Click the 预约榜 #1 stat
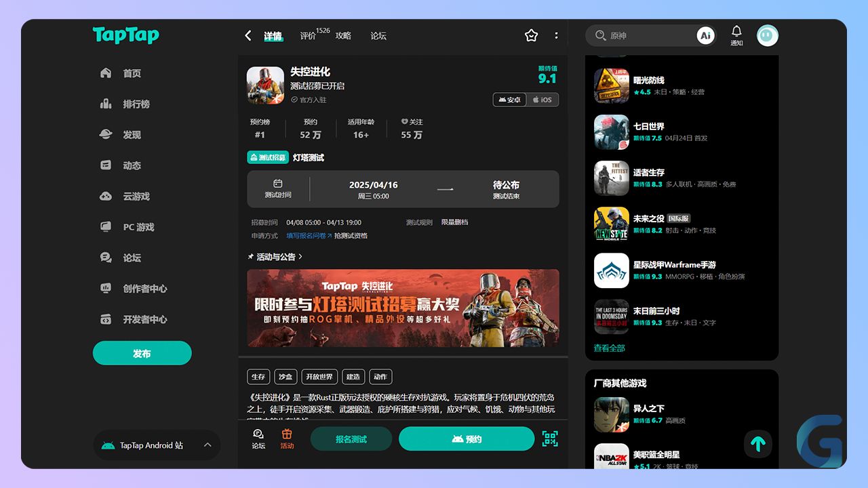The width and height of the screenshot is (868, 488). tap(260, 129)
